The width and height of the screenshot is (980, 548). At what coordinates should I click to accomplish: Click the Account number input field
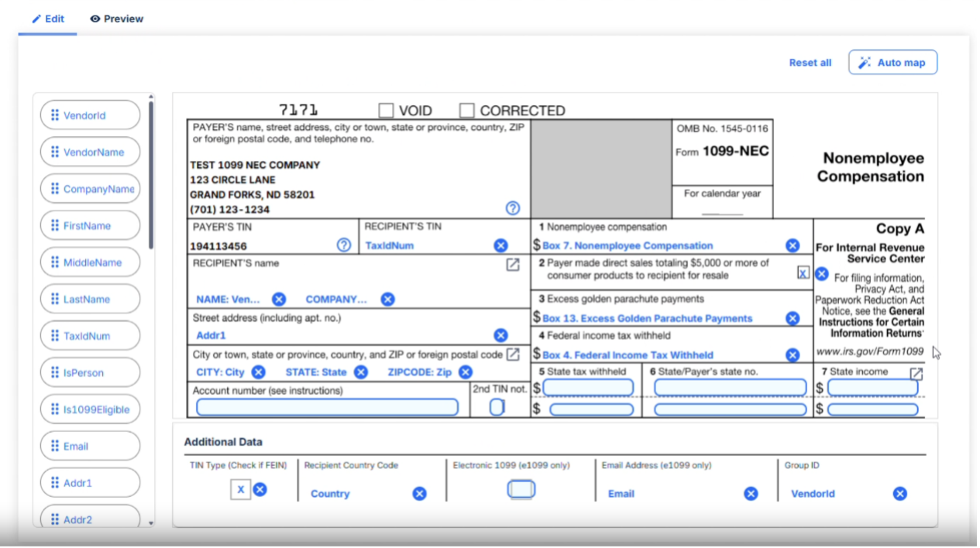pos(327,407)
